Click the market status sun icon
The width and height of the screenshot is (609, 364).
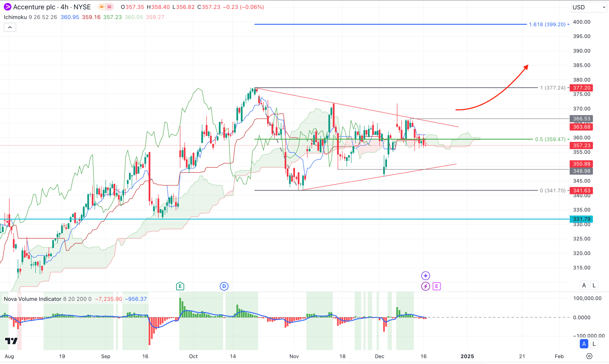click(x=101, y=7)
